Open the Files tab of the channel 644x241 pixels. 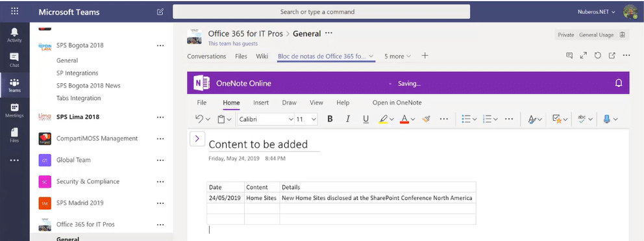point(241,57)
